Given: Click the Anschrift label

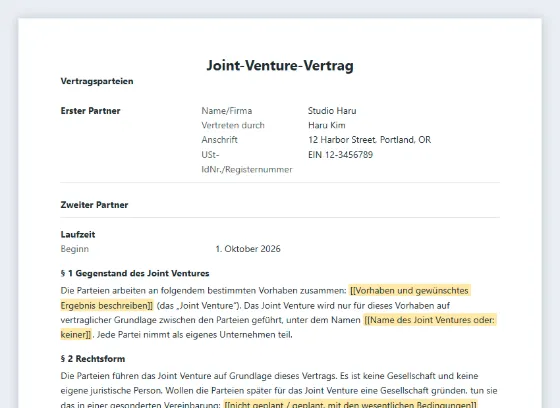Looking at the screenshot, I should coord(219,140).
